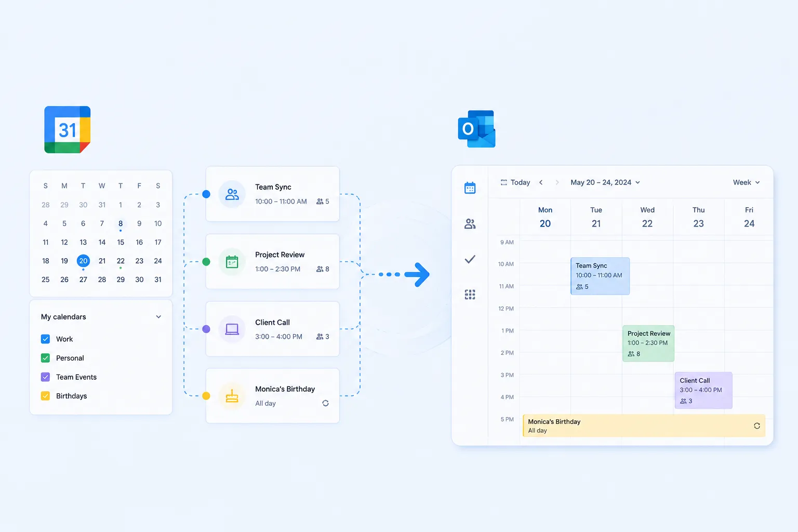798x532 pixels.
Task: Click the Client Call card laptop icon
Action: (x=232, y=329)
